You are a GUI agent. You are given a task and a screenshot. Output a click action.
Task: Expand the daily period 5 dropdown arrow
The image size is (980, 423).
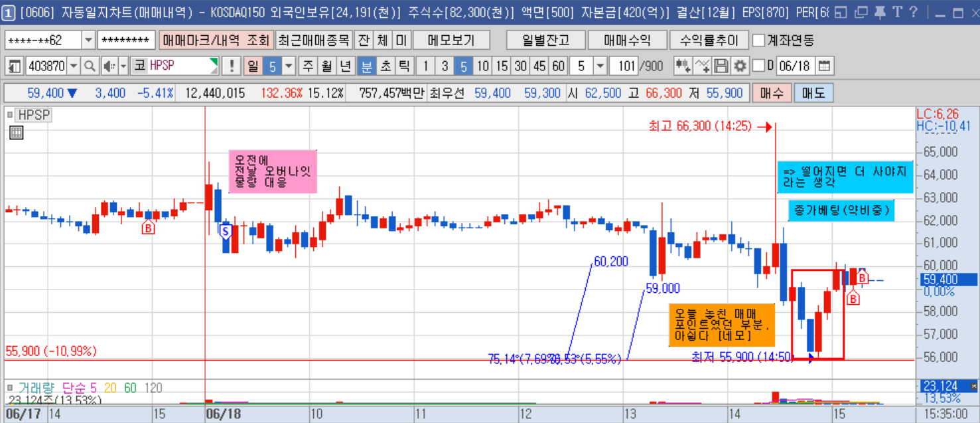click(x=289, y=66)
